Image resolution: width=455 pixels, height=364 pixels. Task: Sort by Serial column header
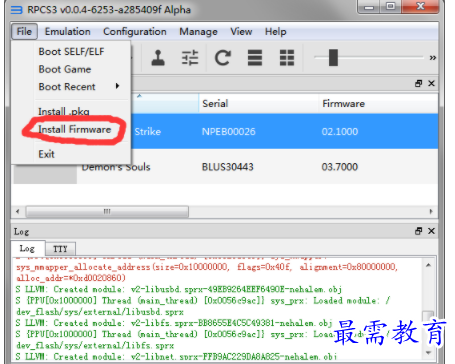258,103
